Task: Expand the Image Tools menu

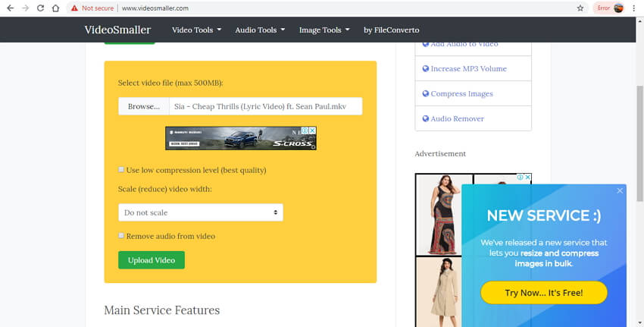Action: click(324, 30)
